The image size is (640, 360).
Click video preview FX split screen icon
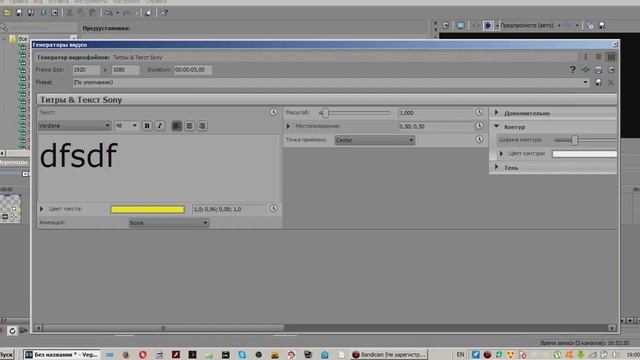click(487, 25)
